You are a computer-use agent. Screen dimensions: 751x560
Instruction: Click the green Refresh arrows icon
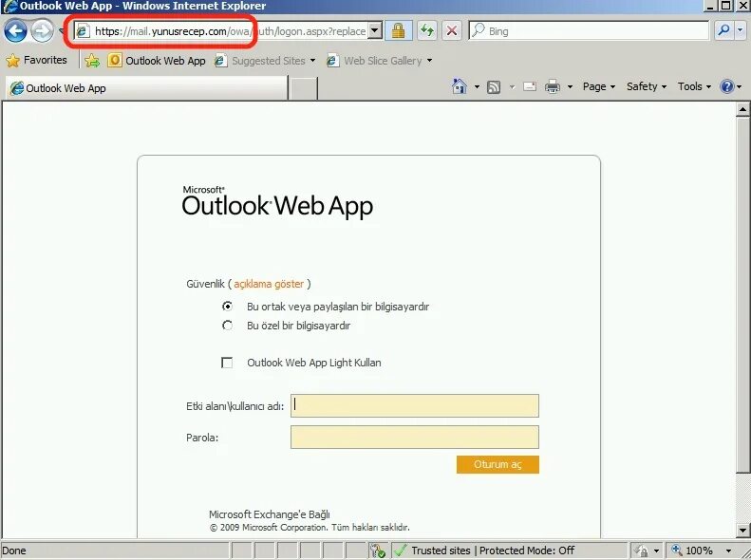coord(426,31)
